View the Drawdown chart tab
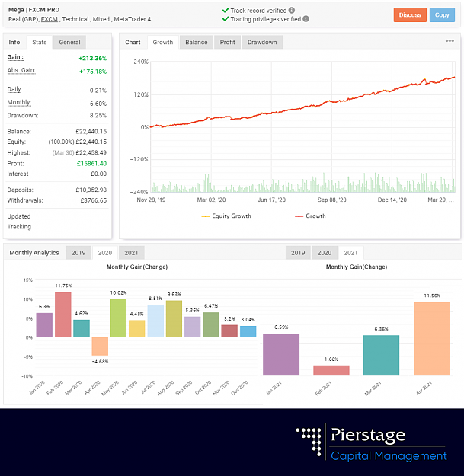The width and height of the screenshot is (464, 476). 262,42
